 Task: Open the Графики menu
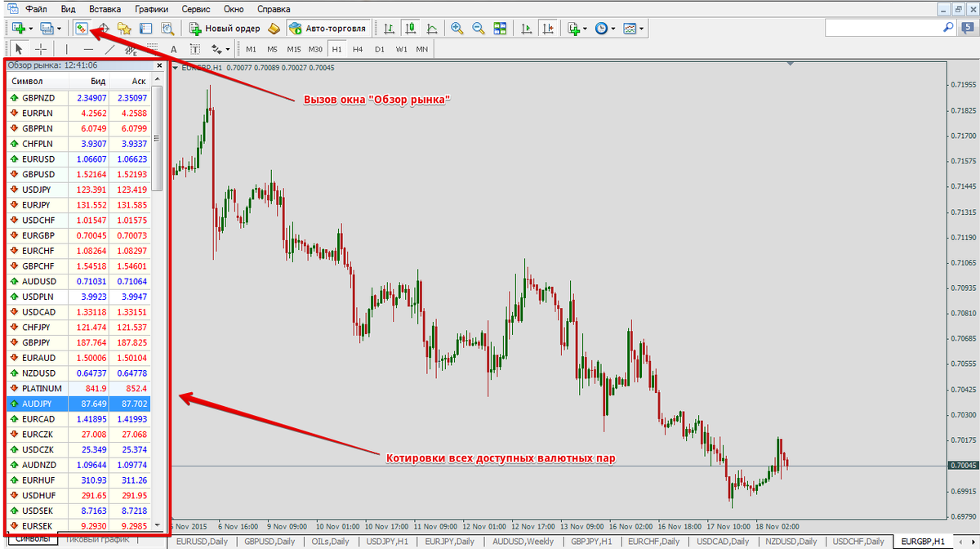point(152,9)
